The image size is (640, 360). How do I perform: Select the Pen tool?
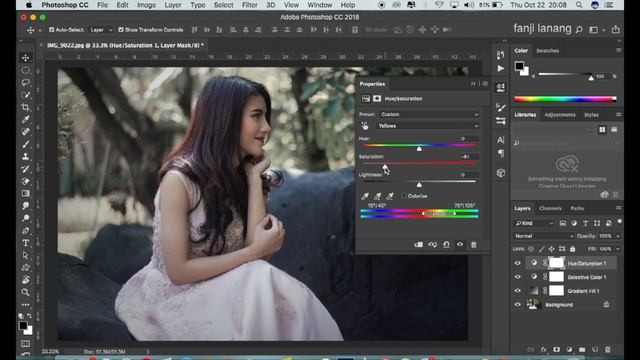point(26,231)
